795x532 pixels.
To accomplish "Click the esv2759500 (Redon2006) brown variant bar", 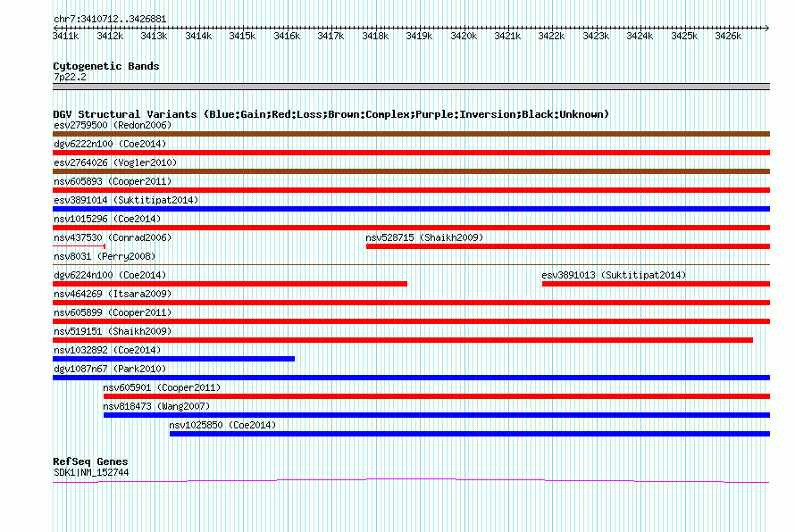I will point(411,134).
